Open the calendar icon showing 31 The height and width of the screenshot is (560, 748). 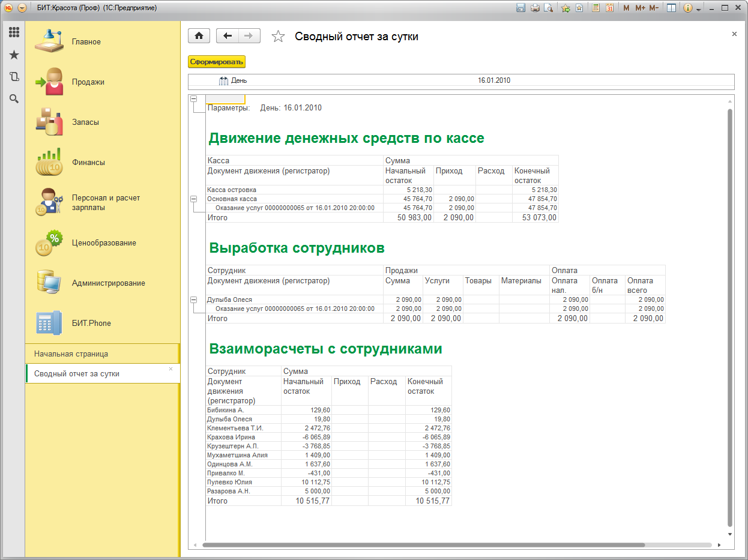tap(609, 8)
